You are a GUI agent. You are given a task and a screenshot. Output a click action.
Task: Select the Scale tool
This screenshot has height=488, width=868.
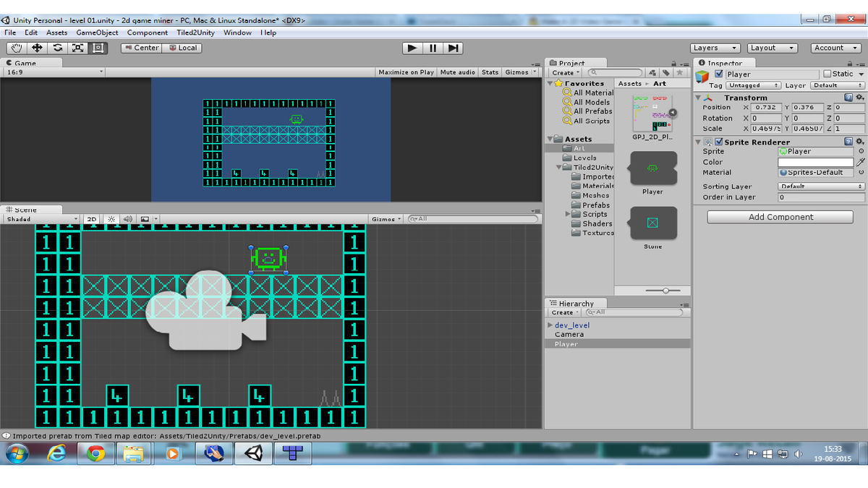pos(77,48)
